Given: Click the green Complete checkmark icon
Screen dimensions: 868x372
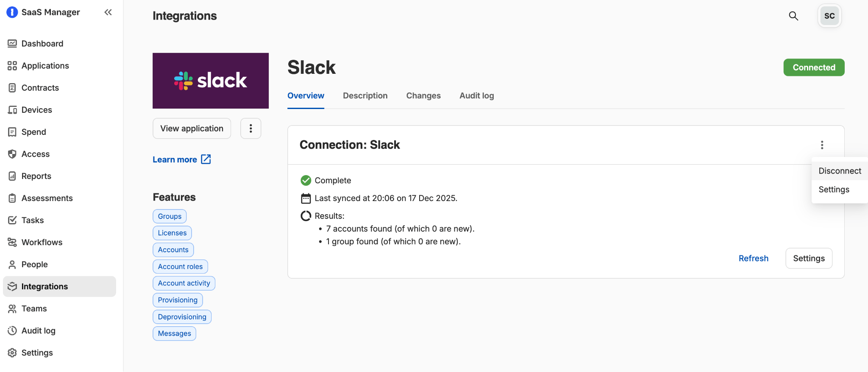Looking at the screenshot, I should point(306,180).
